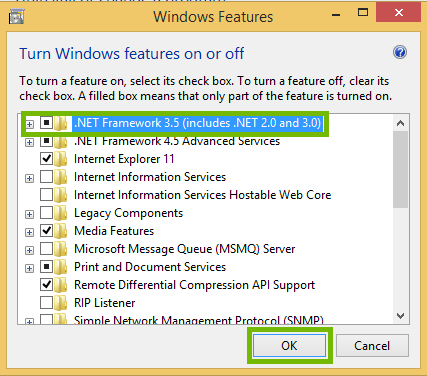Select the 'Legacy Components' row text
This screenshot has width=427, height=376.
click(x=128, y=213)
